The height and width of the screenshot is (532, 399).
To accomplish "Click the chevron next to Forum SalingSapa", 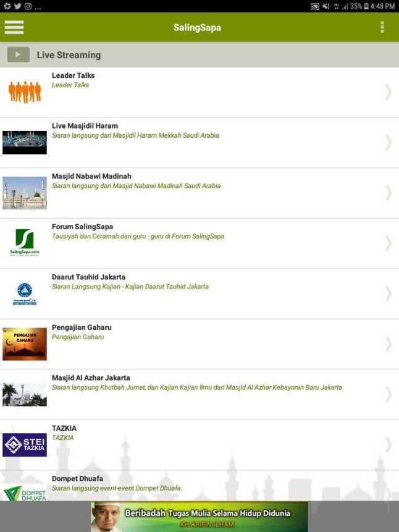I will [388, 243].
